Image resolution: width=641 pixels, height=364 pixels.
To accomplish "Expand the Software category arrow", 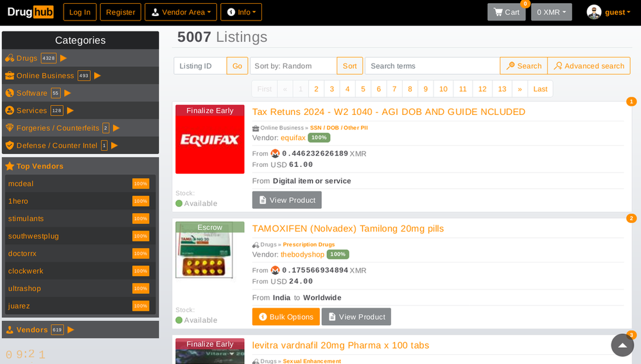I will [67, 93].
